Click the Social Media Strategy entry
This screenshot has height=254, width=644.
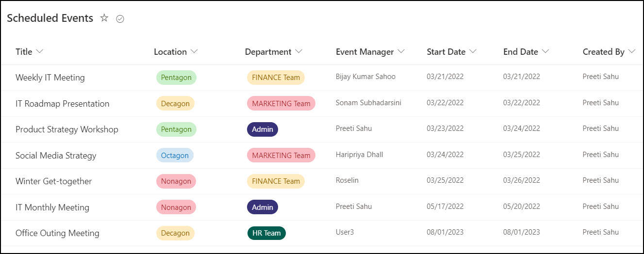click(x=56, y=156)
